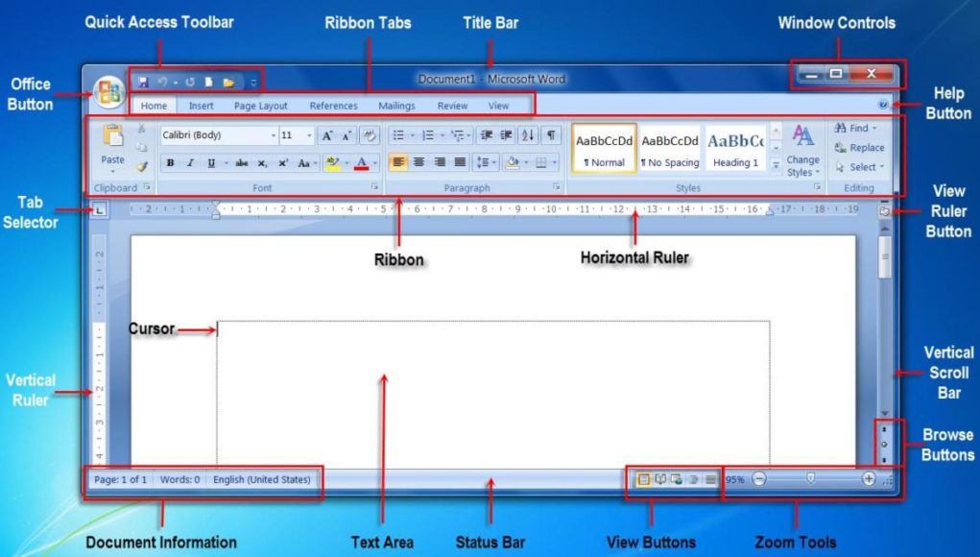Set Justify alignment
This screenshot has height=557, width=980.
tap(460, 162)
